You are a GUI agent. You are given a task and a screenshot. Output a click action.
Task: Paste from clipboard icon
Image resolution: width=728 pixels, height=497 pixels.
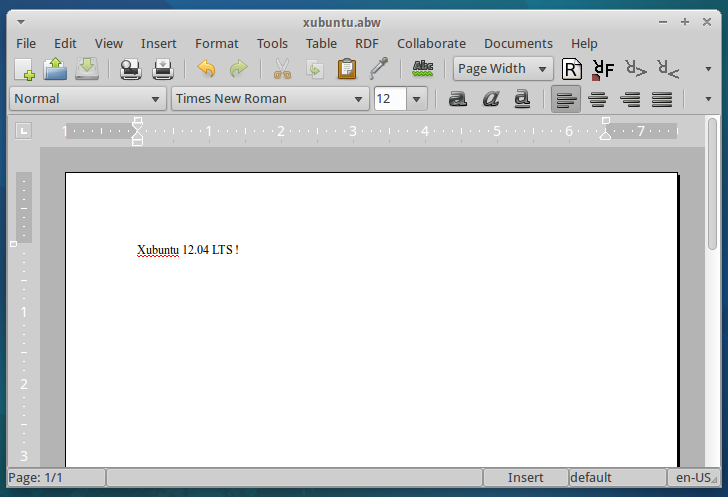click(x=347, y=69)
